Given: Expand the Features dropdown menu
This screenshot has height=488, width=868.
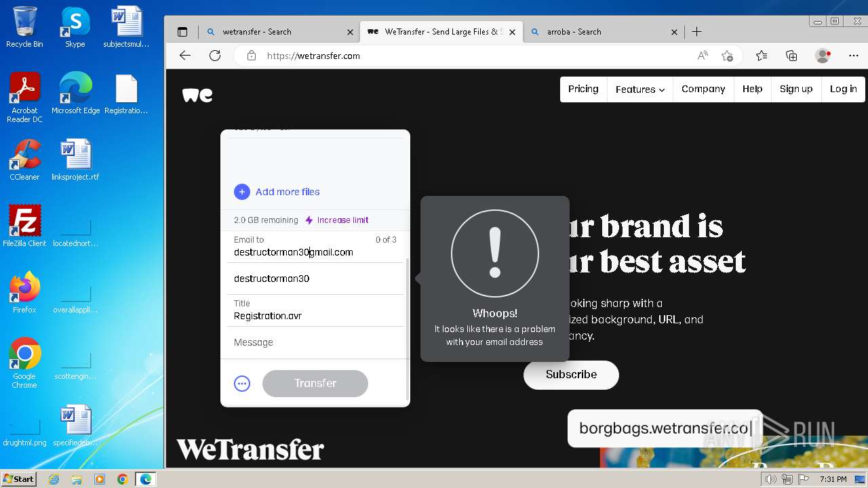Looking at the screenshot, I should click(x=640, y=89).
